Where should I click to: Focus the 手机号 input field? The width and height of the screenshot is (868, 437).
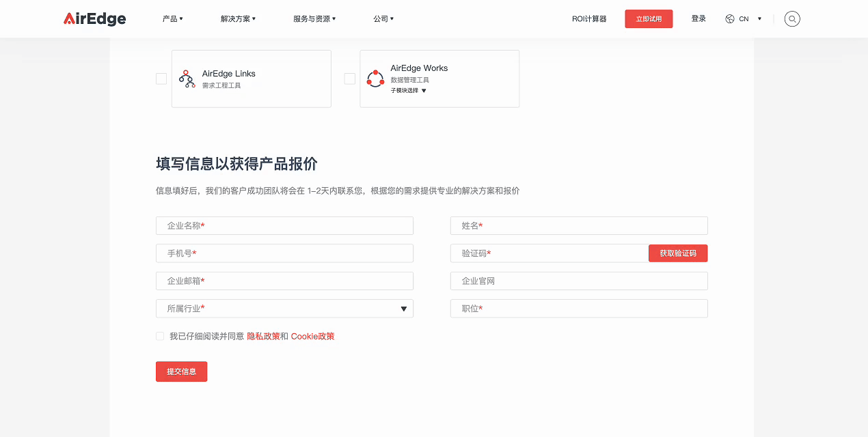click(x=284, y=253)
